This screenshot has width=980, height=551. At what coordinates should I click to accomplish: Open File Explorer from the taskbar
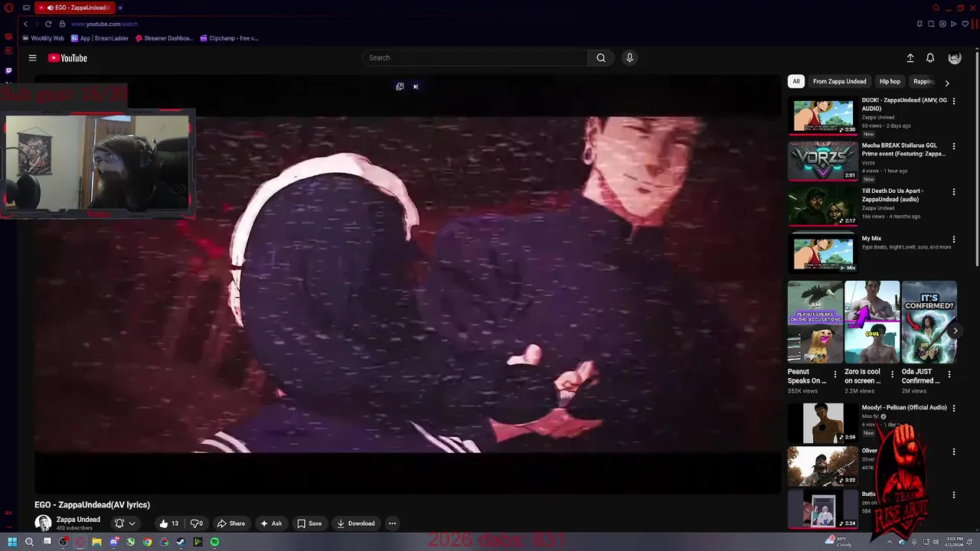point(96,542)
